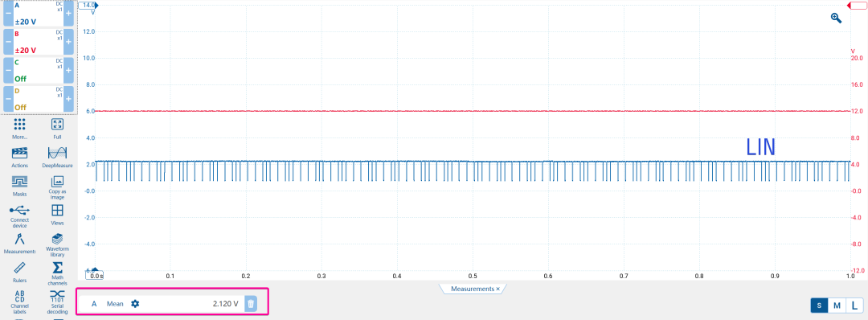Viewport: 868px width, 320px height.
Task: Open DeepMeasure analysis
Action: click(58, 158)
